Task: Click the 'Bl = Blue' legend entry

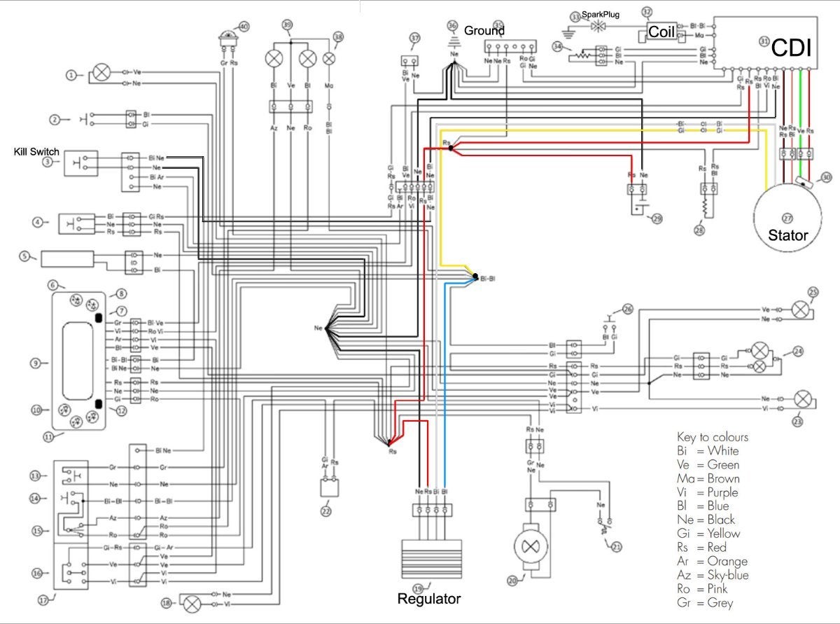Action: click(703, 506)
